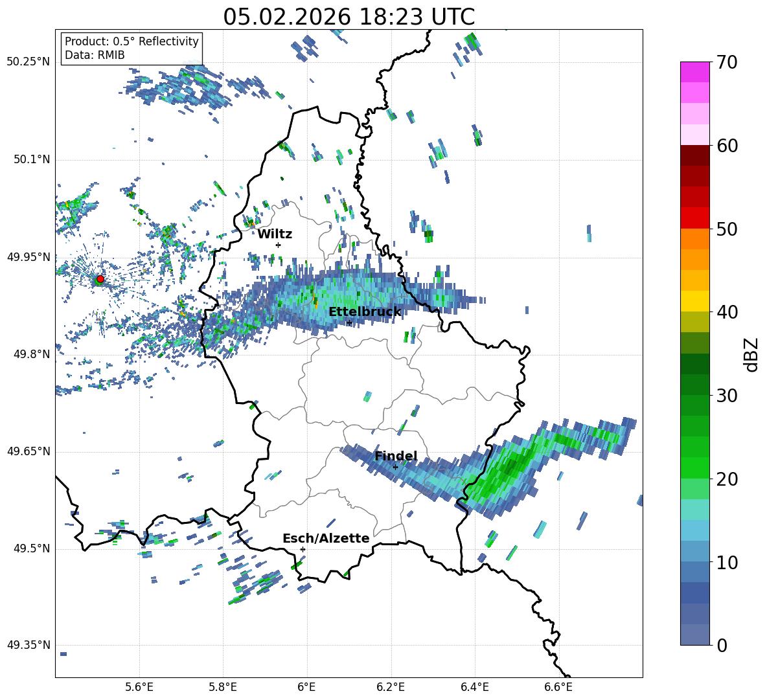Click the yellow colorbar segment just above 40
Image resolution: width=767 pixels, height=700 pixels.
(694, 301)
